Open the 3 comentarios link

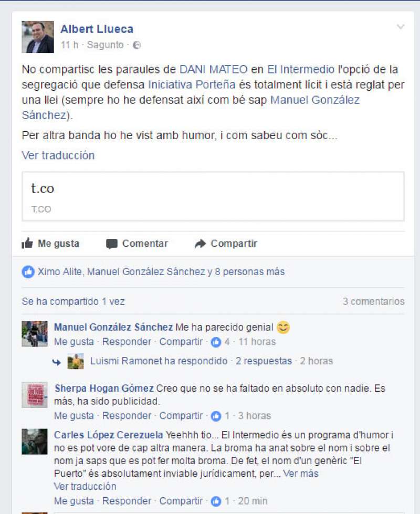pos(373,301)
